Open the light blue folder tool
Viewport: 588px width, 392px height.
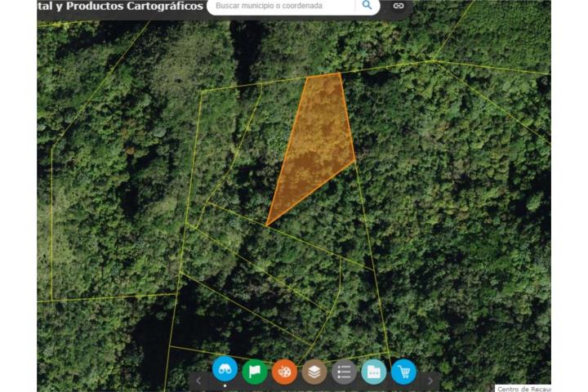click(374, 372)
